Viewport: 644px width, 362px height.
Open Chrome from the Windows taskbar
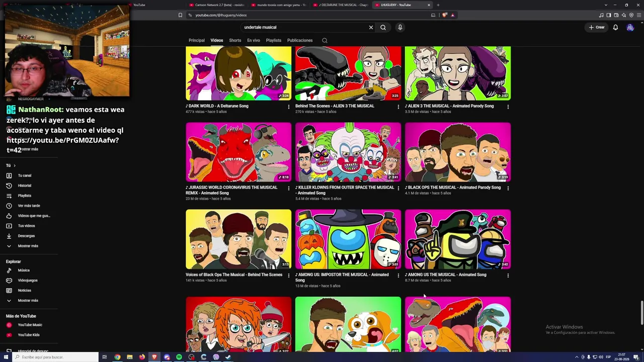[117, 357]
